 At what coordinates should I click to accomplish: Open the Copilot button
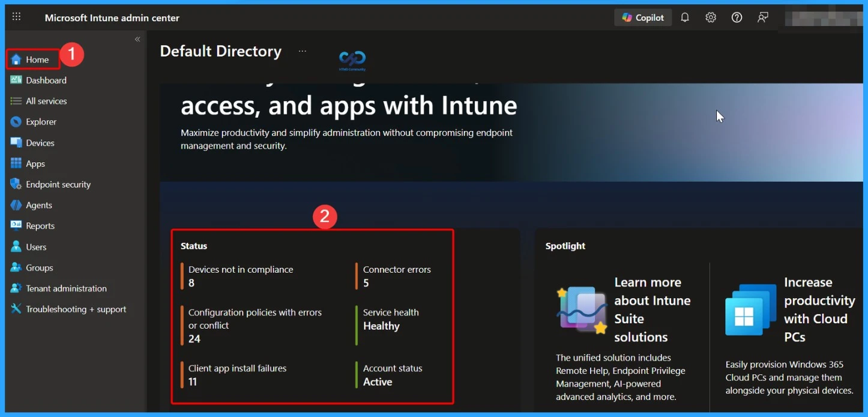tap(643, 17)
